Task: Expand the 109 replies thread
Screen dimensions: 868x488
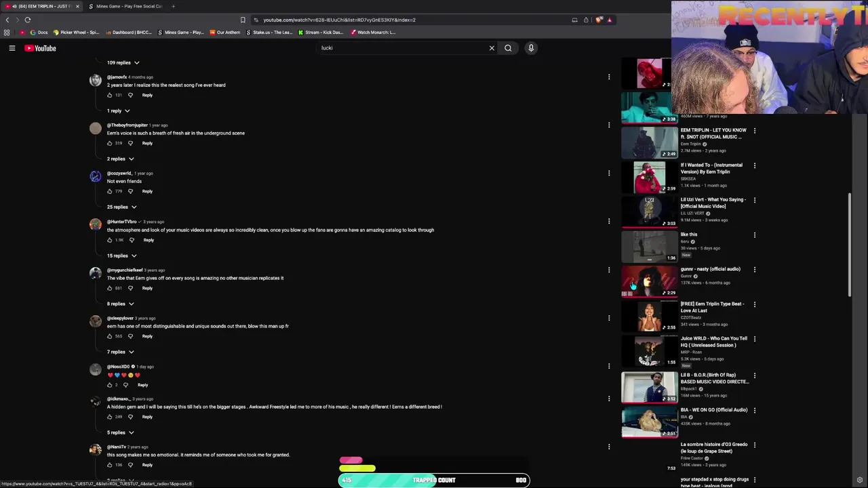Action: pos(123,62)
